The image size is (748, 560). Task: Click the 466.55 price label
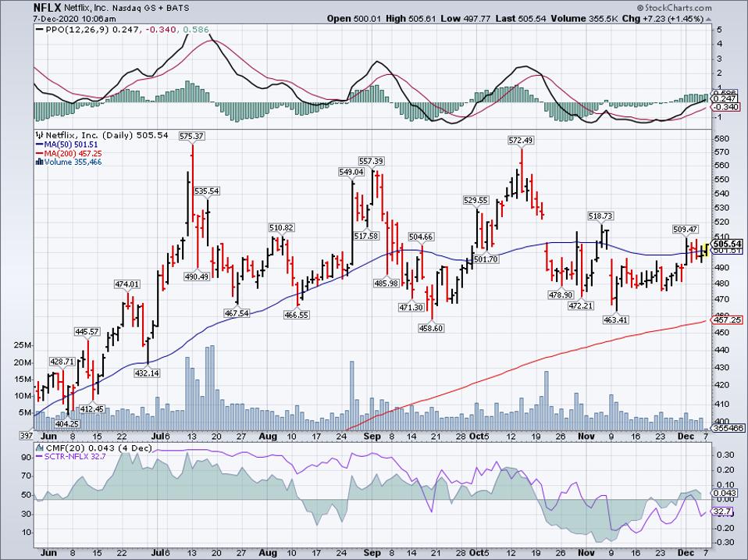coord(296,316)
